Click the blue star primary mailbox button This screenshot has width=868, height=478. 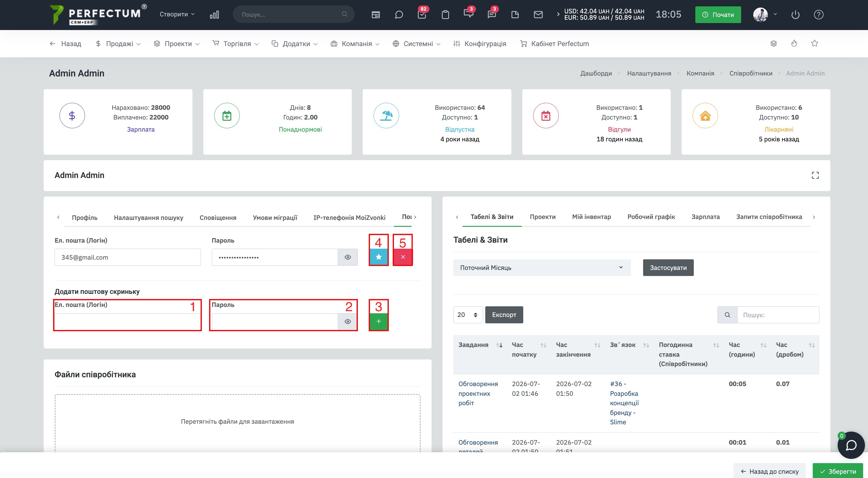point(378,257)
